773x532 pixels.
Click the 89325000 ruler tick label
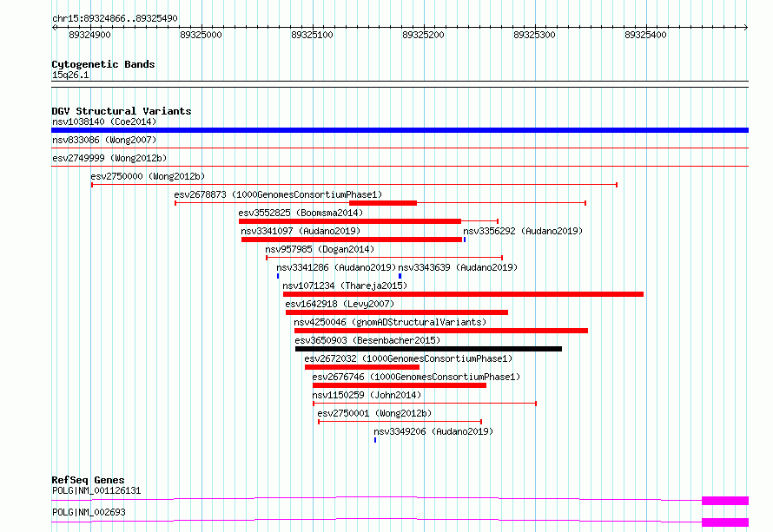(201, 35)
